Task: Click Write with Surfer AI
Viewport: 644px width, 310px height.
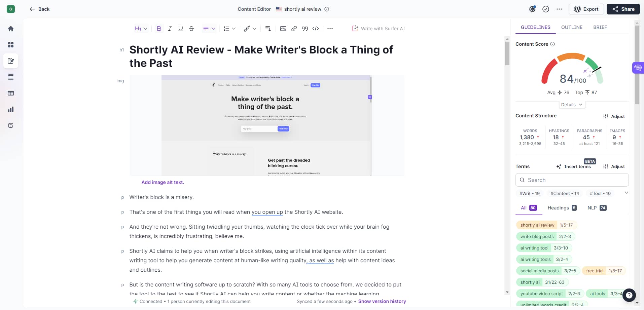Action: 379,29
